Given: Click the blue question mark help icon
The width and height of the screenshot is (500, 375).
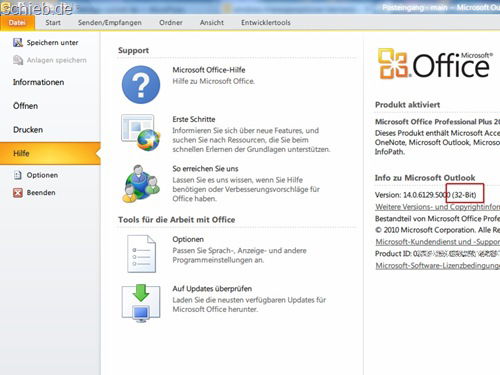Looking at the screenshot, I should 141,85.
